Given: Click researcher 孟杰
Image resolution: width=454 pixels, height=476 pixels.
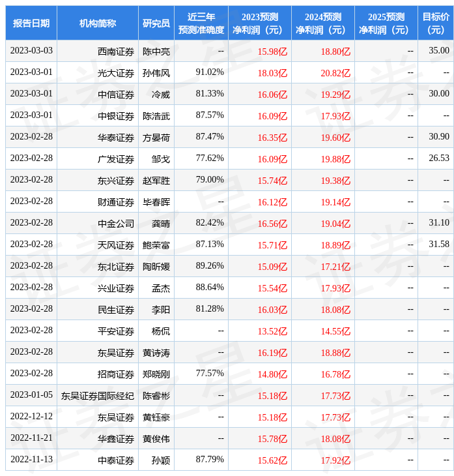Looking at the screenshot, I should 161,288.
